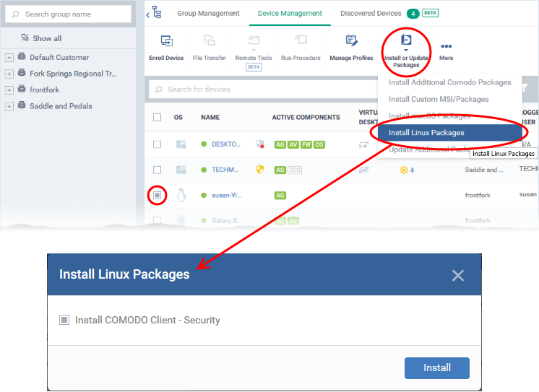This screenshot has height=392, width=539.
Task: Click the Search for devices field
Action: click(263, 90)
